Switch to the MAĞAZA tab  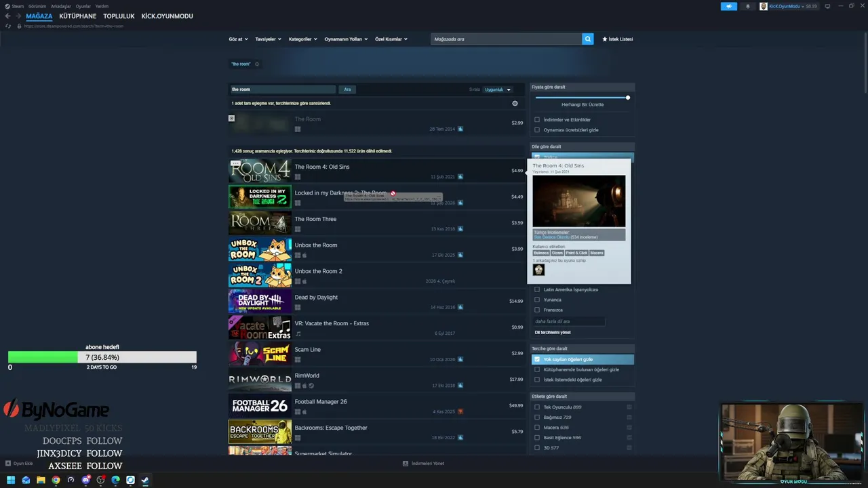pyautogui.click(x=39, y=16)
